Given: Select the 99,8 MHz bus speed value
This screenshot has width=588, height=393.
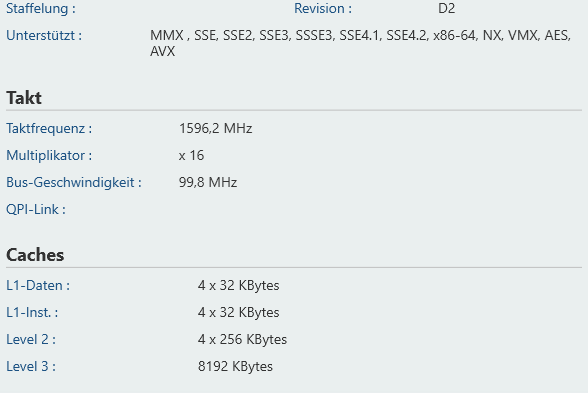Looking at the screenshot, I should pyautogui.click(x=208, y=183).
